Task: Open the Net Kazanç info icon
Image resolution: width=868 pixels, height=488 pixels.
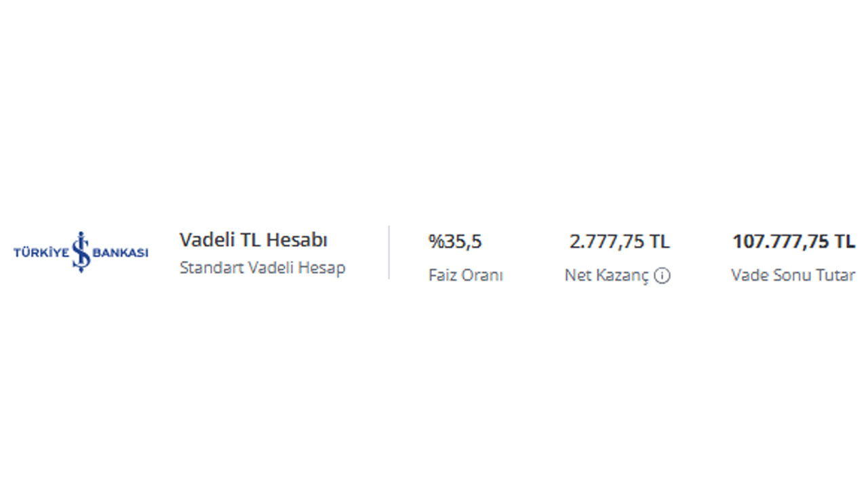Action: coord(663,276)
